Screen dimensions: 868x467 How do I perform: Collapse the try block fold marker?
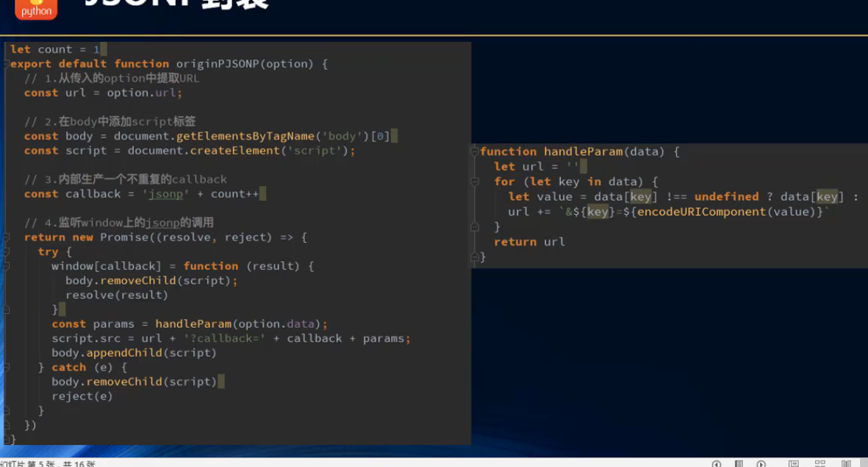[7, 252]
